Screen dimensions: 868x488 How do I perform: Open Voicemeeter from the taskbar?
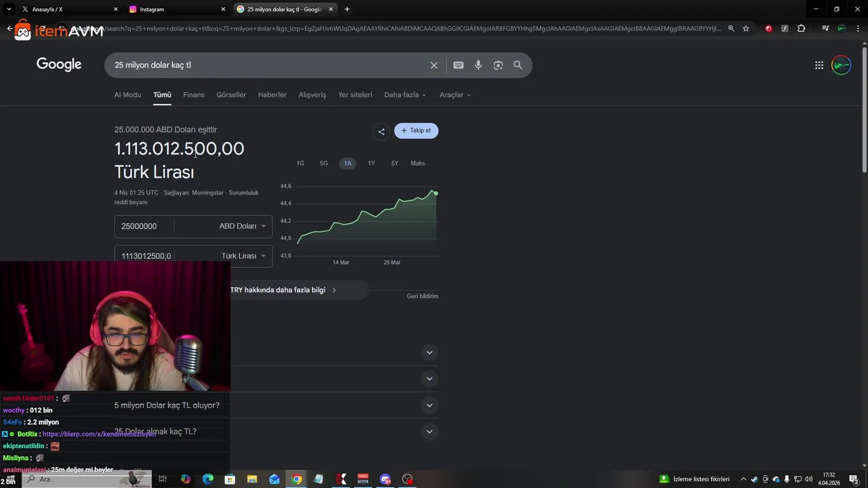click(363, 479)
